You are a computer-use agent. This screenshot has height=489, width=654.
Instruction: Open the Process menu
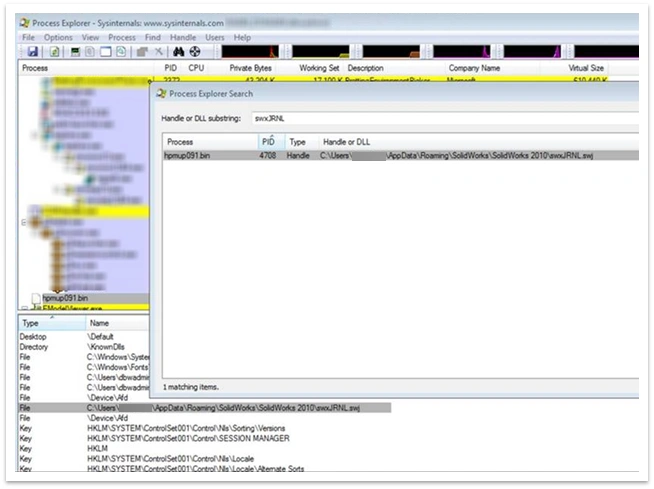[122, 38]
